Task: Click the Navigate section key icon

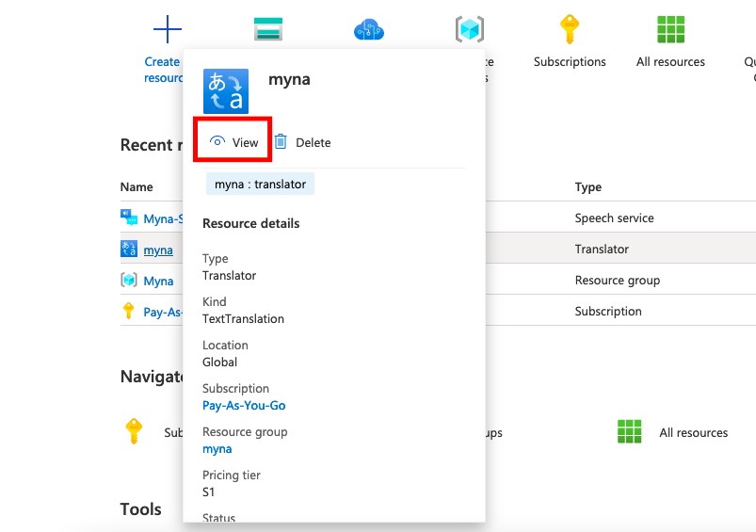Action: [x=134, y=430]
